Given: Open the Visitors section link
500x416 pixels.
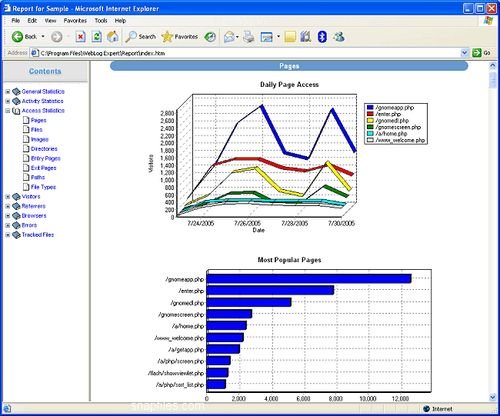Looking at the screenshot, I should click(x=31, y=197).
